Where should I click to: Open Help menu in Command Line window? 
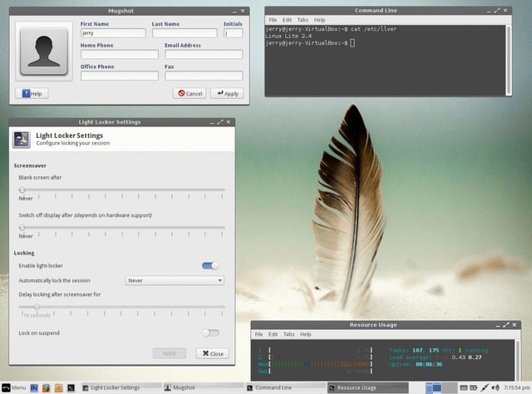pos(319,20)
